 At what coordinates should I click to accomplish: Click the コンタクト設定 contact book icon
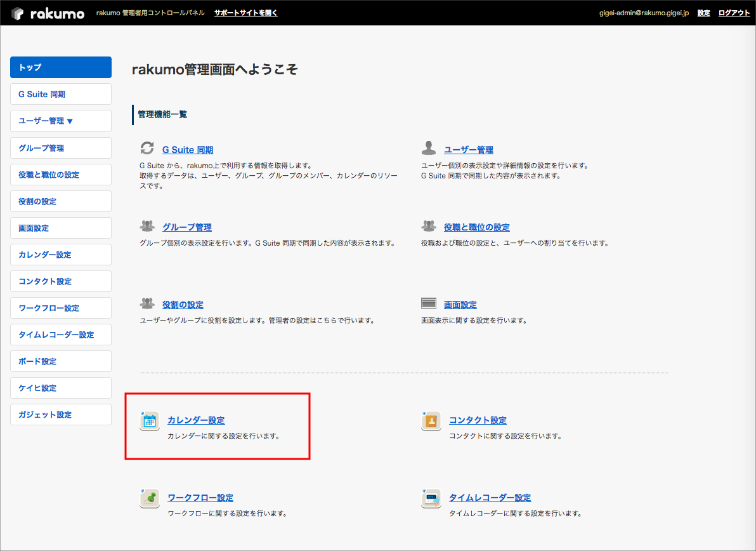coord(431,421)
